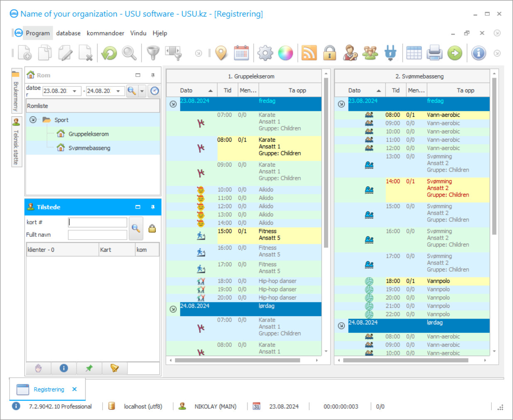Click the orange RSS feed toolbar icon
The height and width of the screenshot is (420, 513).
tap(309, 53)
